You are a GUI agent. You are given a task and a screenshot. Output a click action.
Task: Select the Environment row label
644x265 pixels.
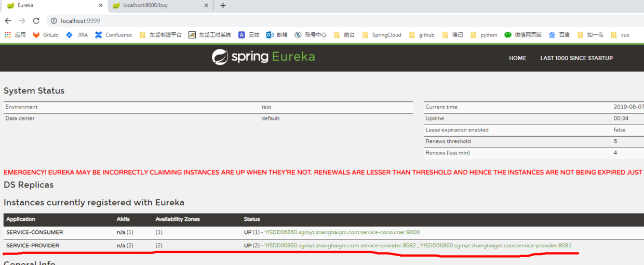click(x=21, y=107)
